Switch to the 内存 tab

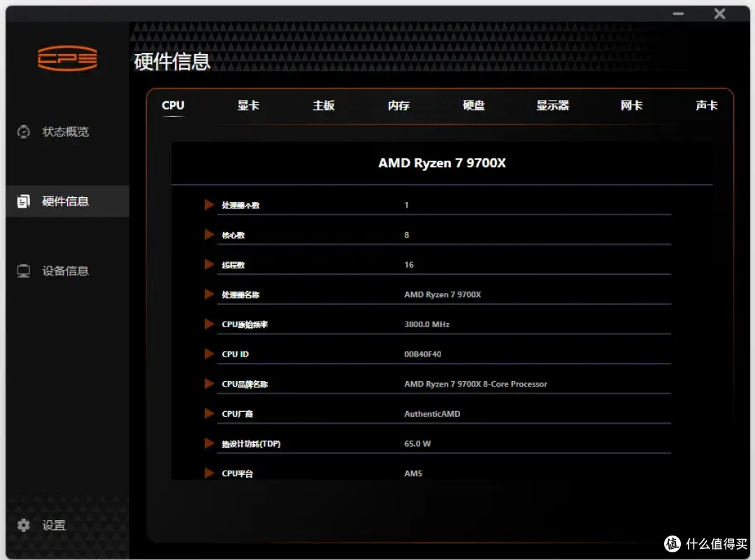point(398,106)
